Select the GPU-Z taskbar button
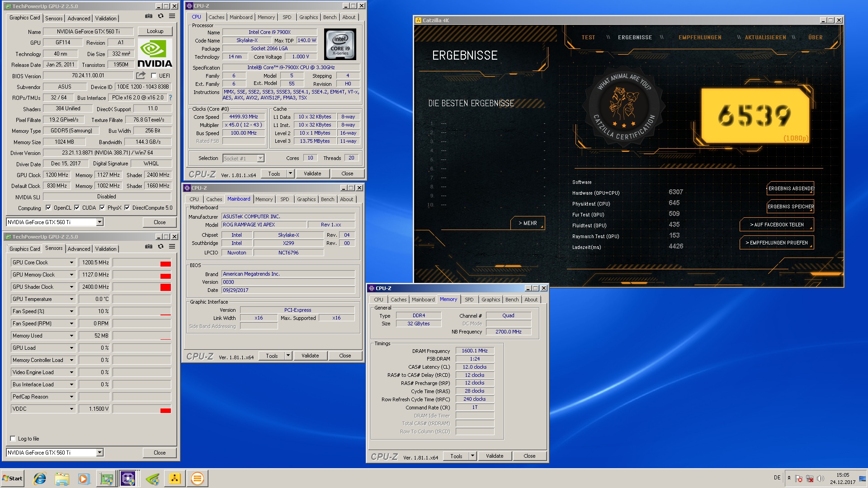 pos(107,479)
